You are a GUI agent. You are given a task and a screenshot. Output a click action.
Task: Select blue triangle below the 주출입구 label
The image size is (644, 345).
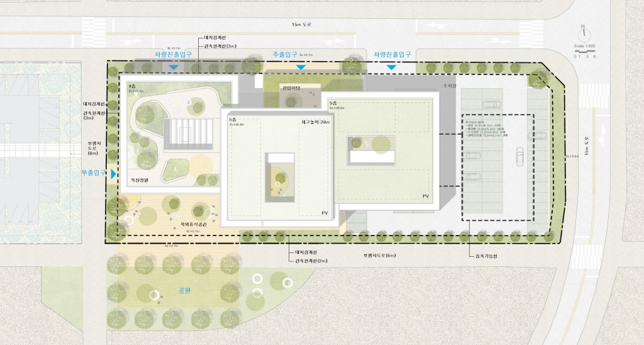301,67
